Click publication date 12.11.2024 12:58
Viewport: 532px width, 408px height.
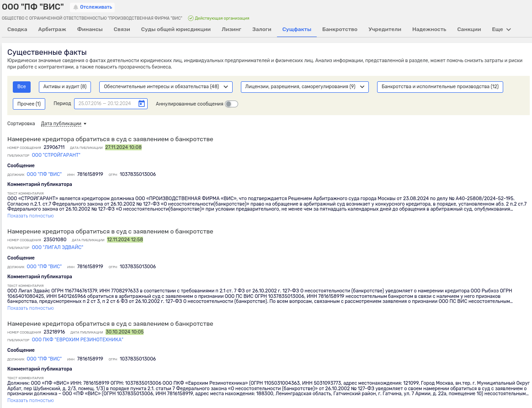point(125,239)
